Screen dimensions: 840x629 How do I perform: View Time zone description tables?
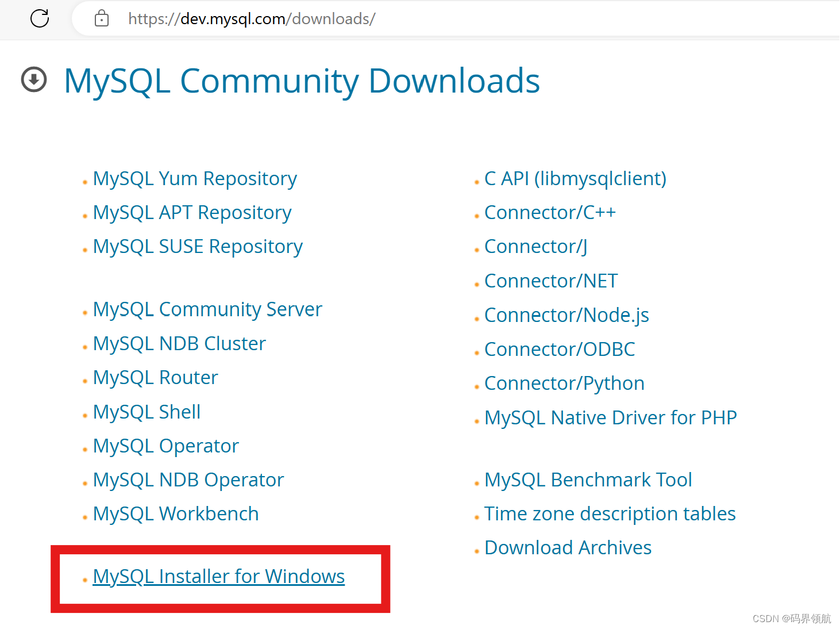tap(610, 514)
